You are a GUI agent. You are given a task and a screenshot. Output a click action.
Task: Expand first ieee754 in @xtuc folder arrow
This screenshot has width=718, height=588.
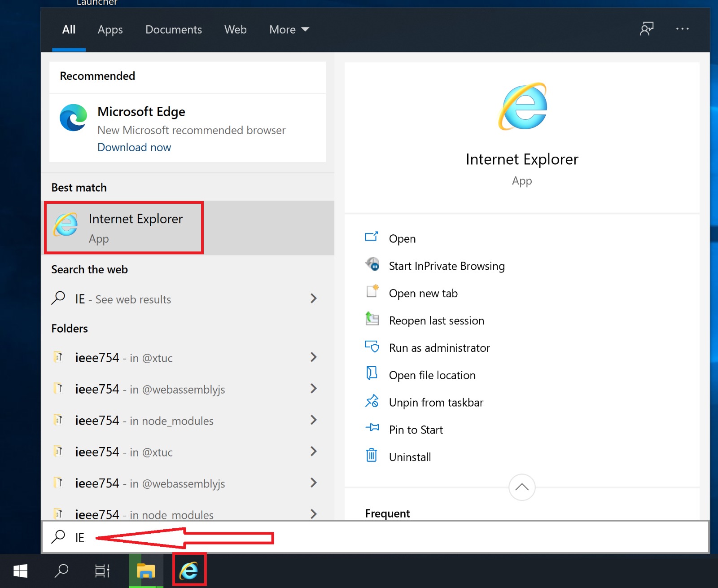point(314,358)
